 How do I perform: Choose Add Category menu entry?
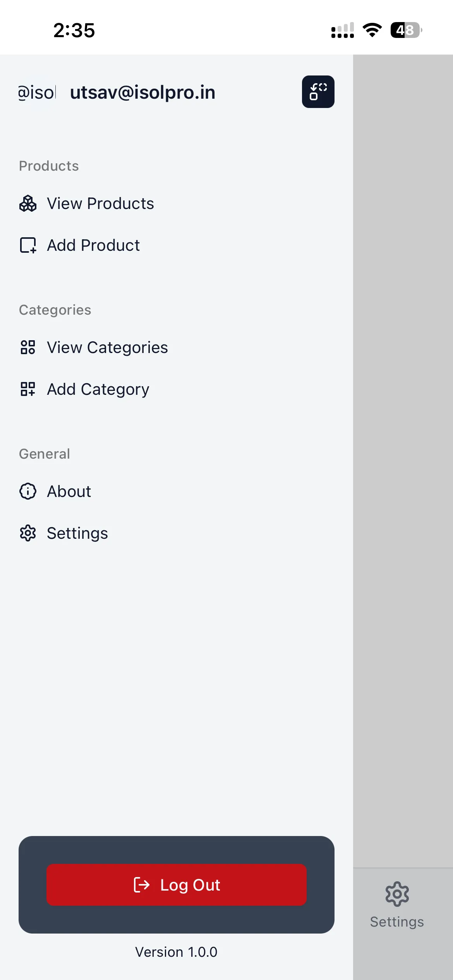[98, 389]
